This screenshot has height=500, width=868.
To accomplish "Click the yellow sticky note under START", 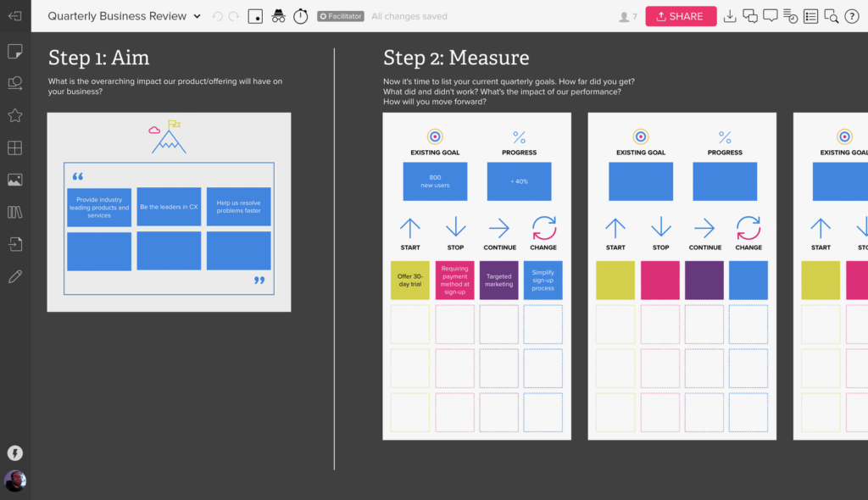I will pos(409,280).
